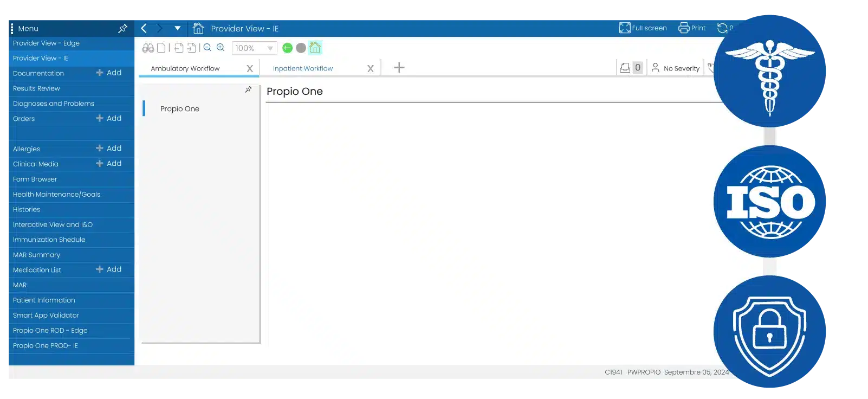The image size is (868, 399).
Task: Open Immunization Shedule
Action: pos(72,240)
